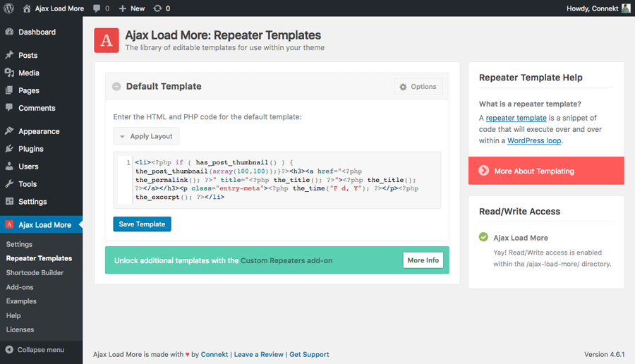Open Help submenu item
Screen dimensions: 635x364
coord(13,315)
